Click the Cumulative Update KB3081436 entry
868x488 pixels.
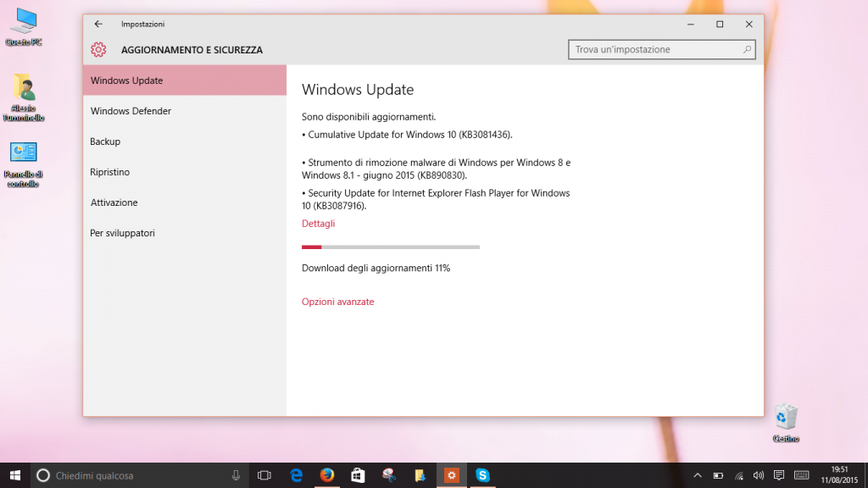pyautogui.click(x=407, y=135)
